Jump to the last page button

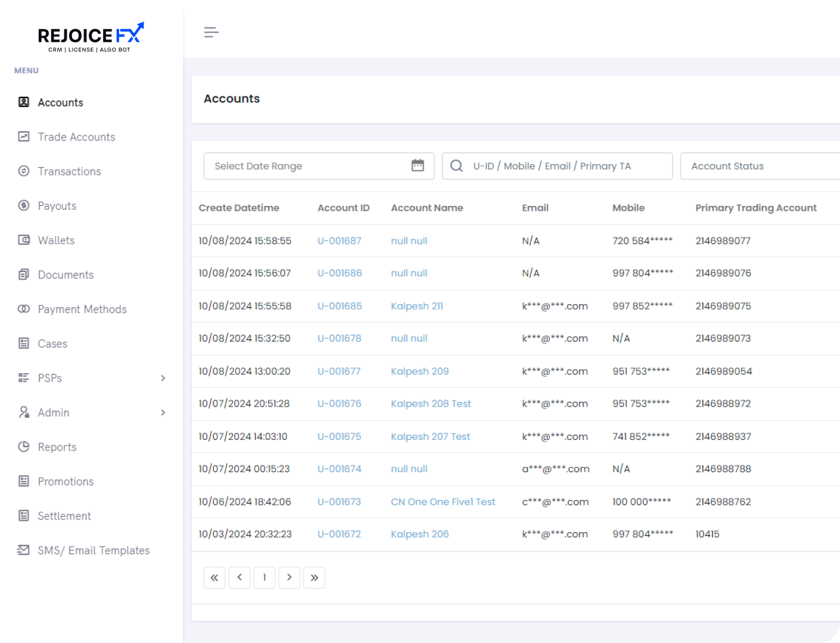[314, 578]
